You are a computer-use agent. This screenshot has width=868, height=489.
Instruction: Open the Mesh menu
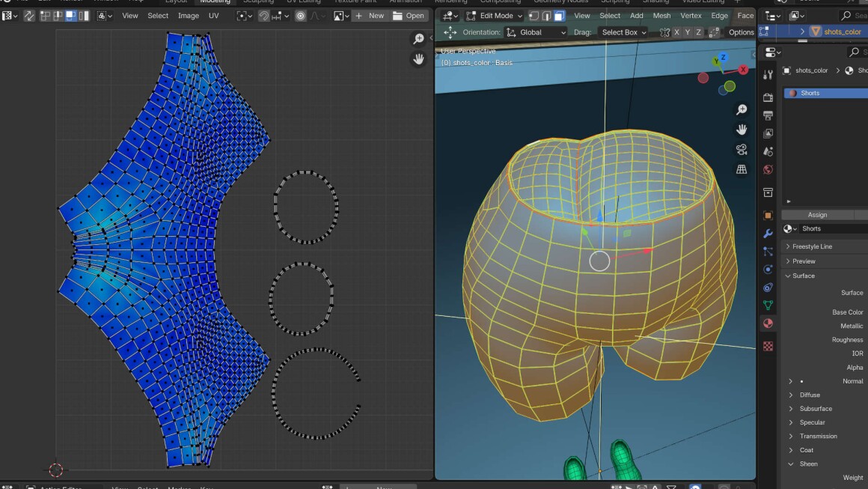click(x=661, y=16)
